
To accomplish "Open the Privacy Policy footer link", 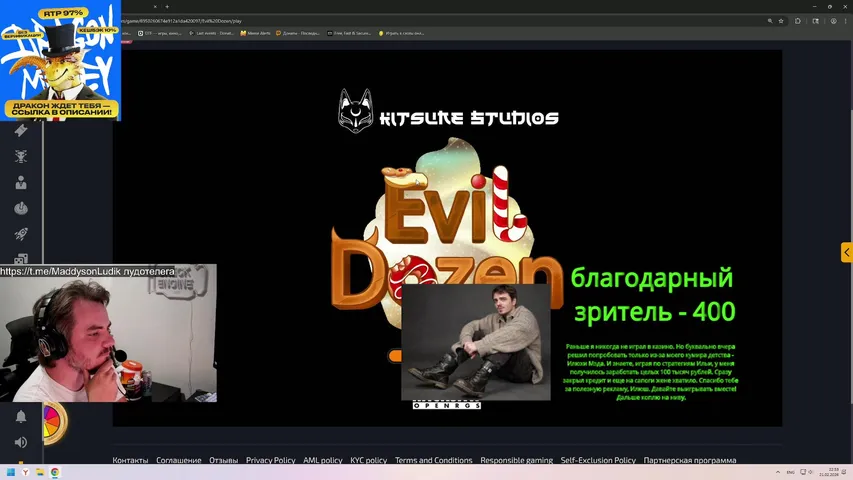I will pos(270,460).
